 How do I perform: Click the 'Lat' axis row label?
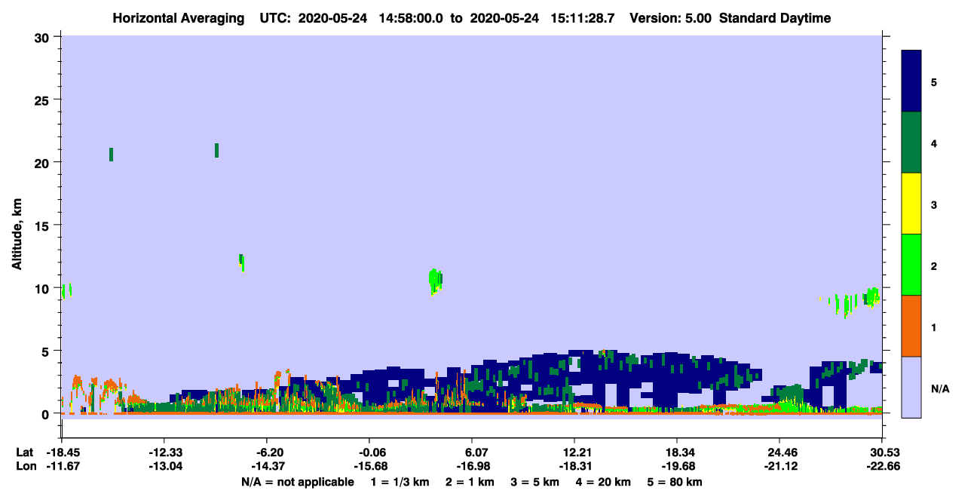tap(24, 452)
